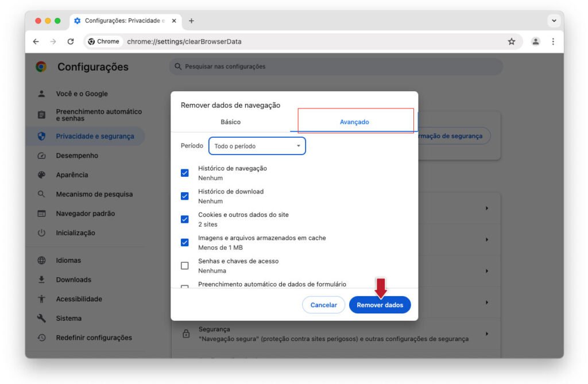
Task: Click the Pesquisar nas configurações search field
Action: 336,67
